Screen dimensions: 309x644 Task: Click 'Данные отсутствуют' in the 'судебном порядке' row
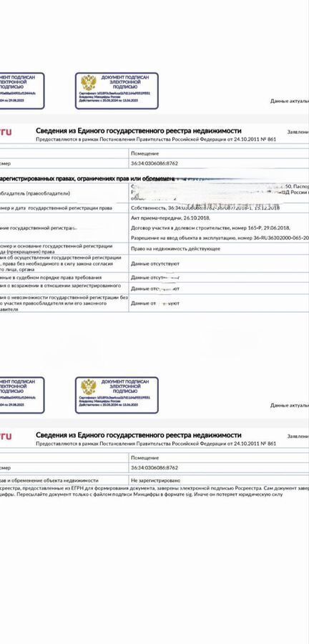coord(155,278)
